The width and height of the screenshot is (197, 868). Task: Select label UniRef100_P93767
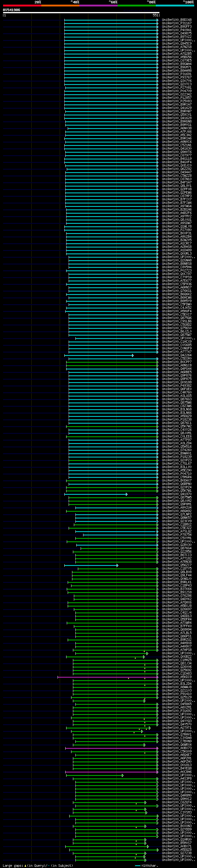point(176,78)
